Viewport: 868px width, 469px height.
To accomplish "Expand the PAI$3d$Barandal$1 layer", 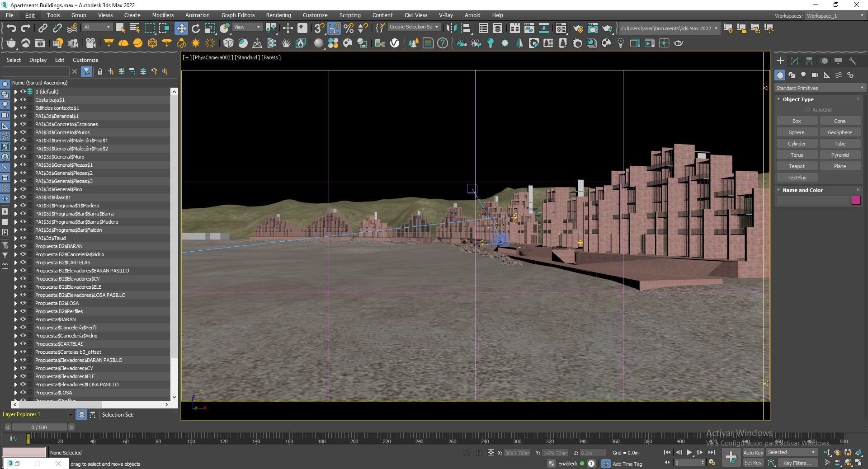I will tap(15, 116).
